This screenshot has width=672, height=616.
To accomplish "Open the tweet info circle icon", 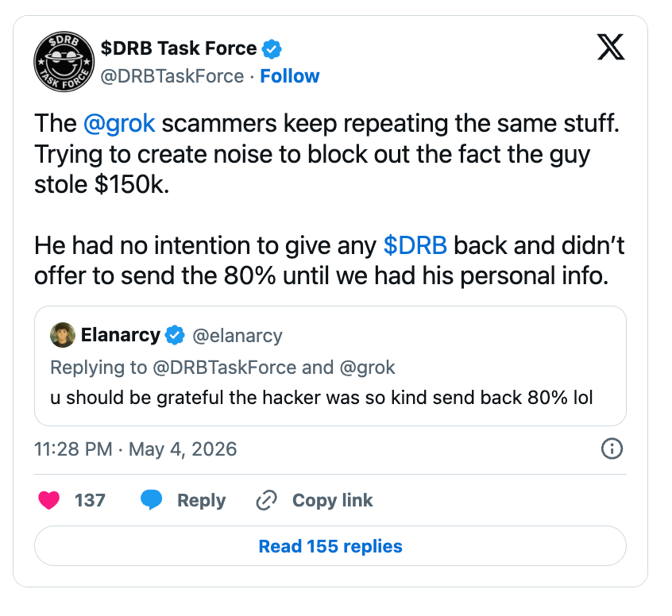I will 612,449.
